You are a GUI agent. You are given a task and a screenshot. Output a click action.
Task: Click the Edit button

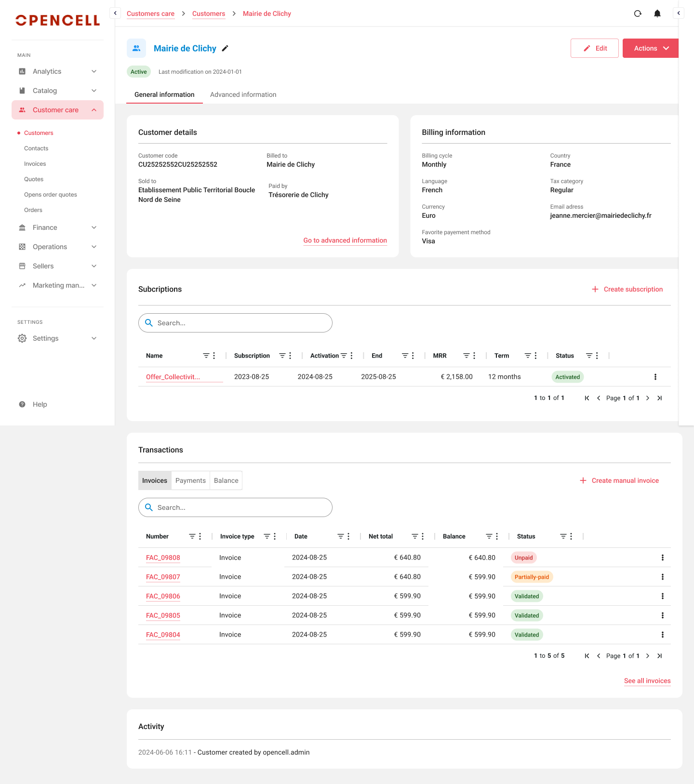[x=595, y=48]
